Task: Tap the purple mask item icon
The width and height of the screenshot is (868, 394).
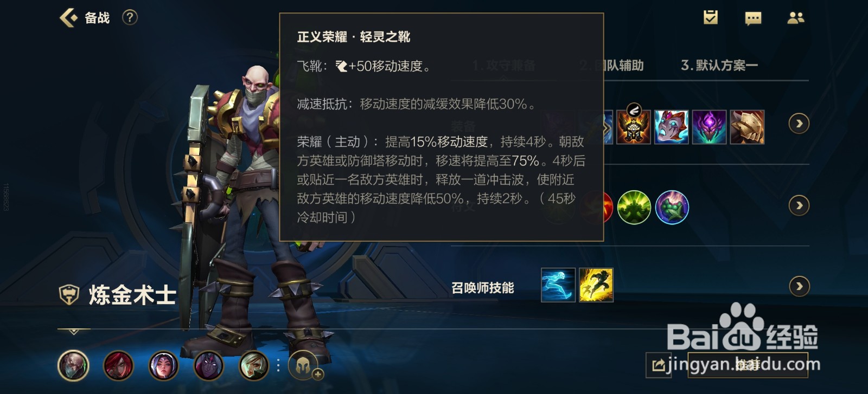Action: 709,127
